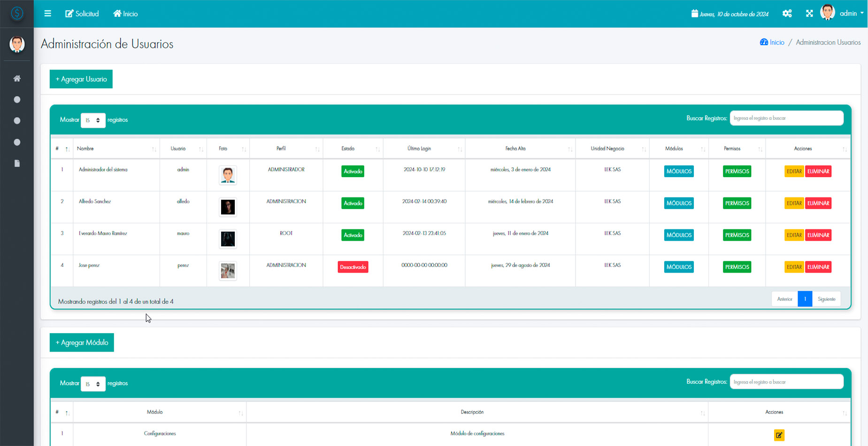
Task: Open the Solicitud menu item
Action: [x=82, y=14]
